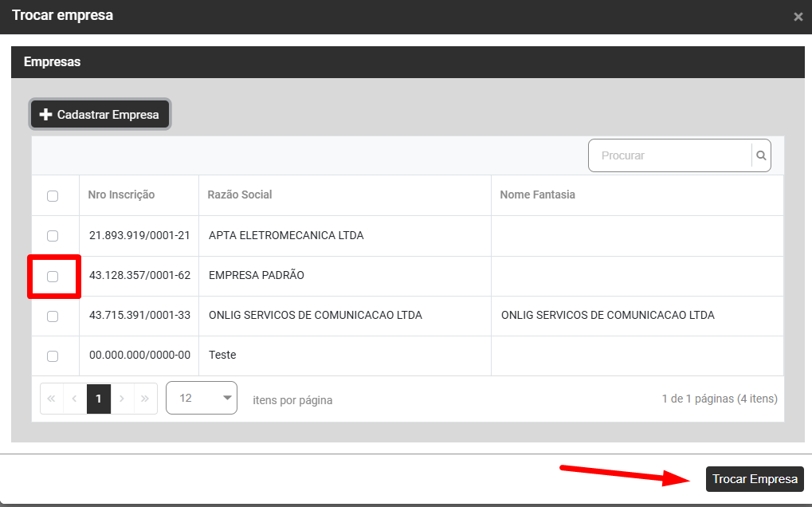Click the '1 de 1 páginas (4 itens)' text

(x=720, y=399)
